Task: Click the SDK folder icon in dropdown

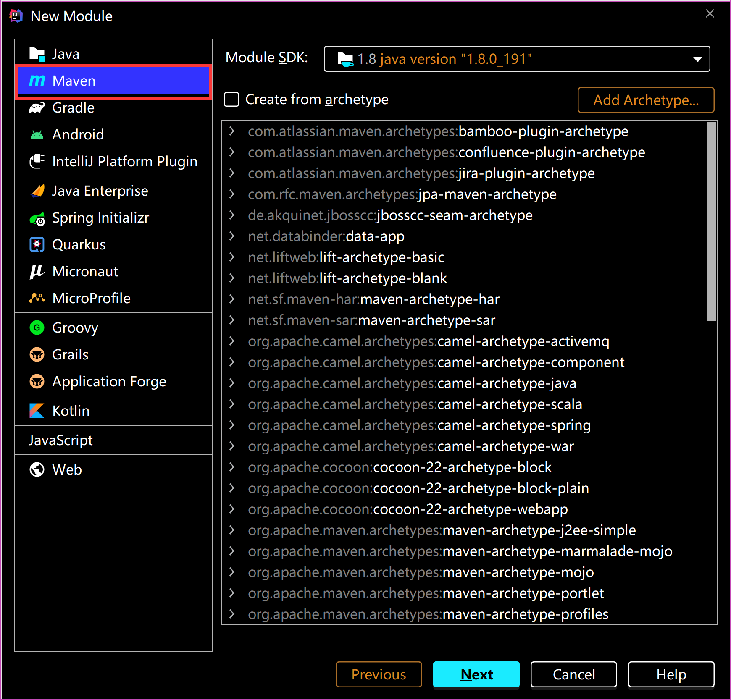Action: (x=345, y=59)
